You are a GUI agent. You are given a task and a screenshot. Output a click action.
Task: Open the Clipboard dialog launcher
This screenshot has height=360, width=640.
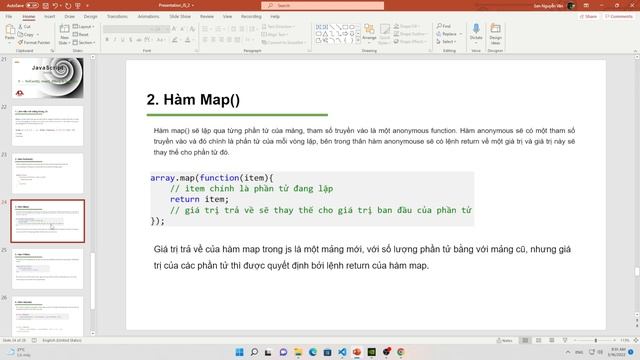(52, 51)
